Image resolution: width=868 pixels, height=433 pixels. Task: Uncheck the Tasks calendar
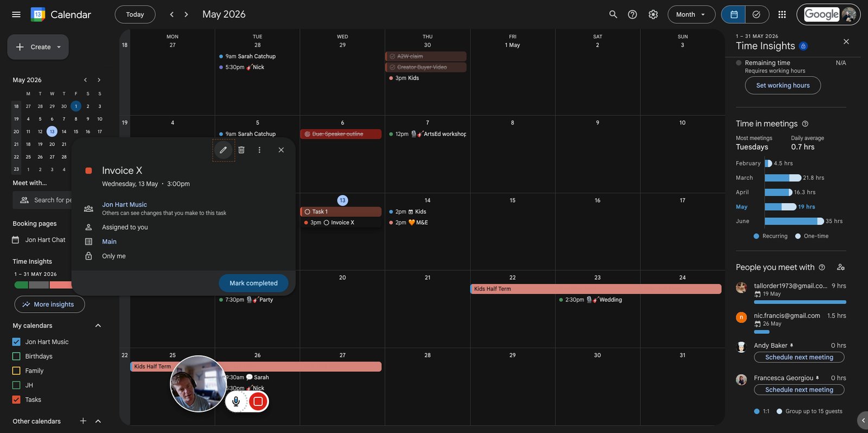16,400
